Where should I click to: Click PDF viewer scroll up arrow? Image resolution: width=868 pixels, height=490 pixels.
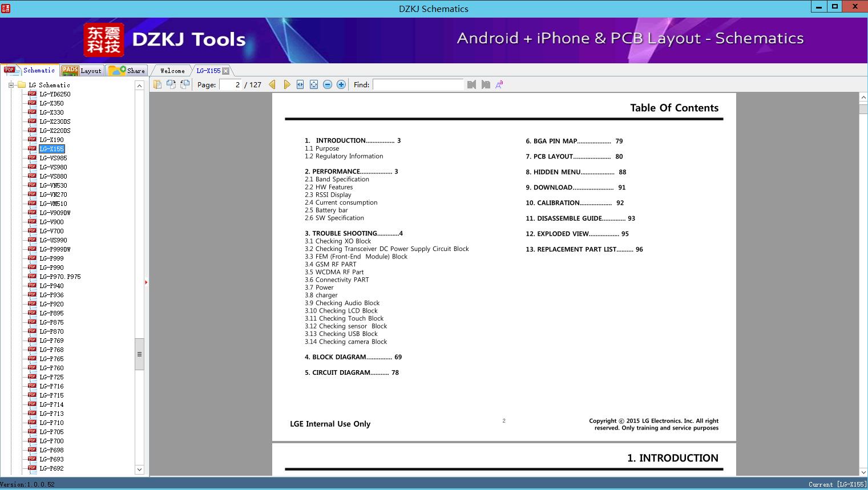coord(863,98)
